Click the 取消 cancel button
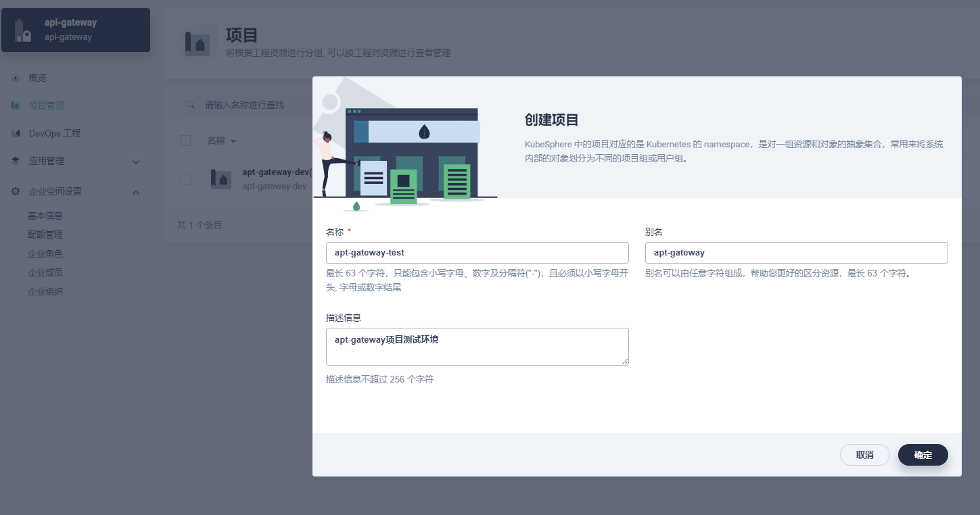980x515 pixels. (x=865, y=455)
